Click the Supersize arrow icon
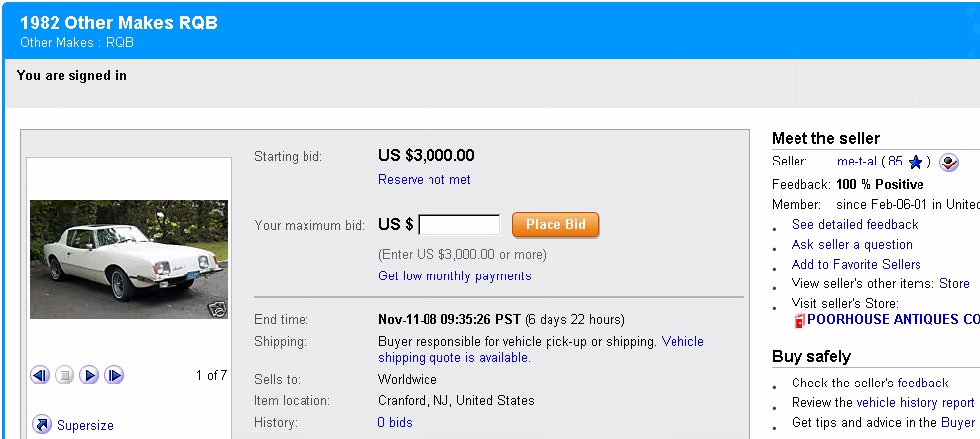Viewport: 980px width, 439px height. pos(42,425)
